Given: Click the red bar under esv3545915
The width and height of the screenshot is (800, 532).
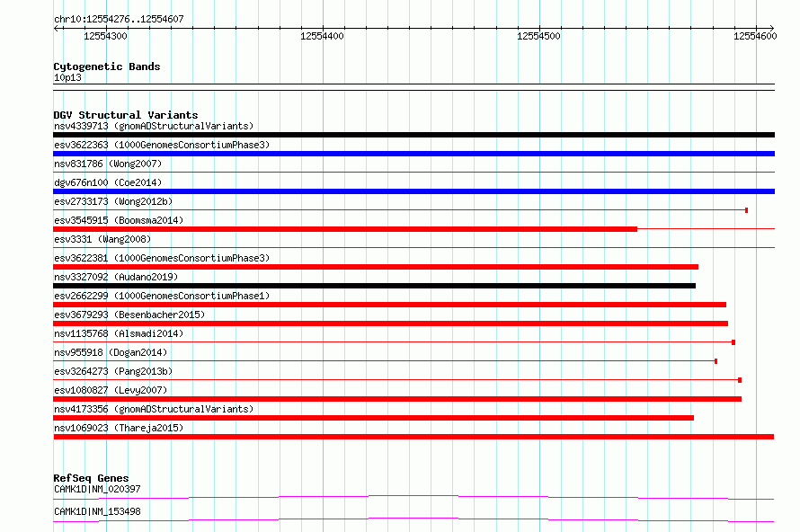Looking at the screenshot, I should (345, 229).
